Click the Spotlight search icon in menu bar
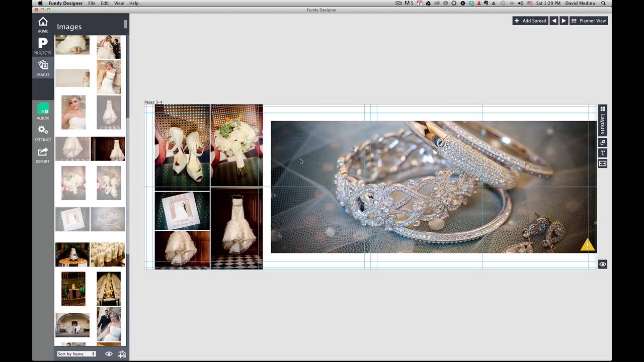The height and width of the screenshot is (362, 644). [603, 3]
